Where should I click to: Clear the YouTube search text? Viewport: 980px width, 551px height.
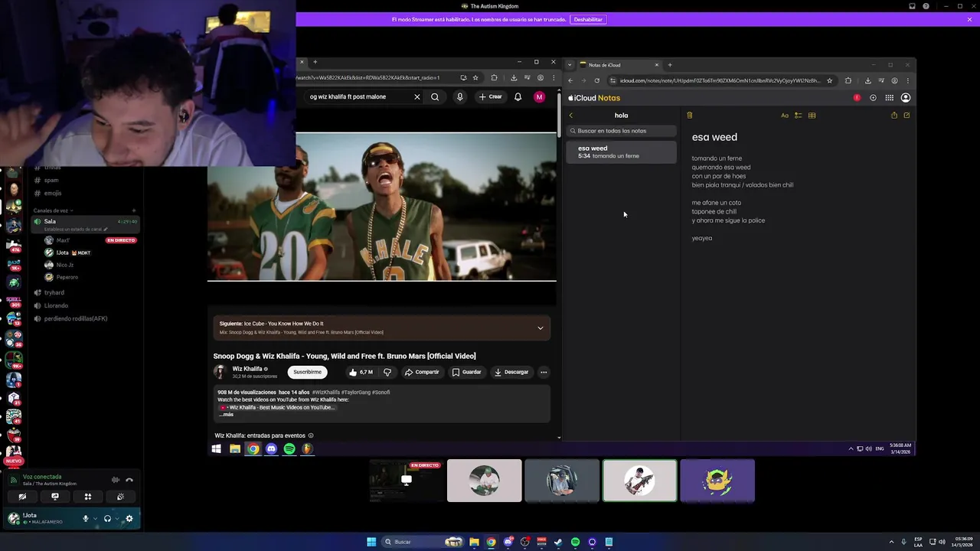click(x=416, y=97)
